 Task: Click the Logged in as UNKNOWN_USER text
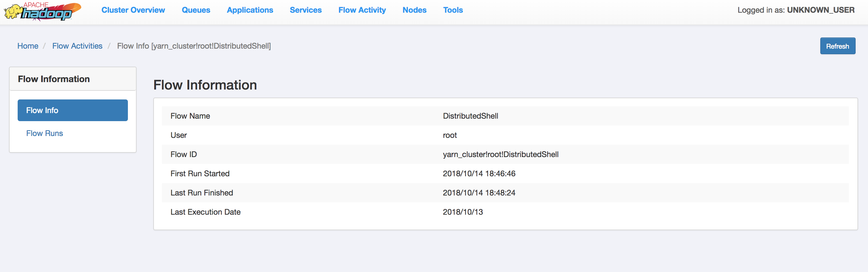(796, 10)
